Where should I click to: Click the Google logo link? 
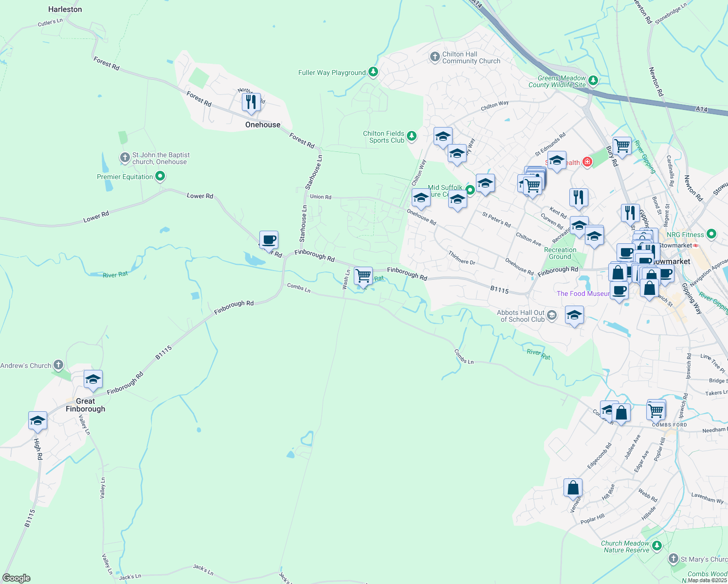[17, 578]
